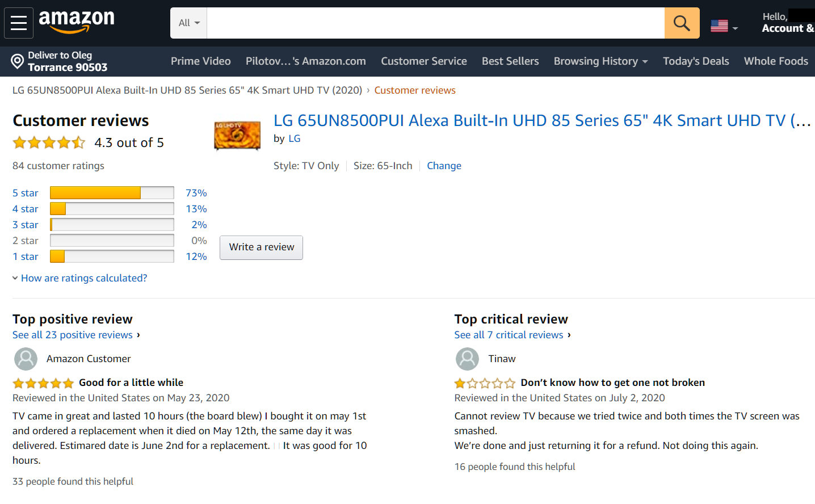Go to Best Sellers

pos(510,61)
